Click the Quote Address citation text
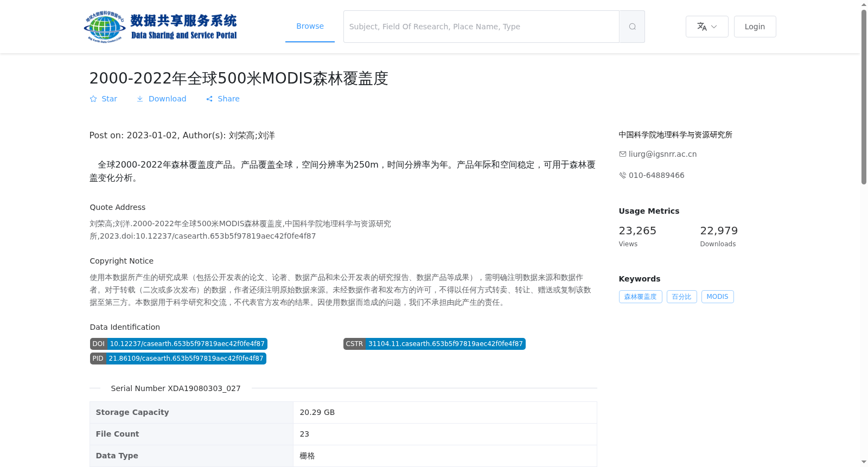Image resolution: width=868 pixels, height=467 pixels. click(240, 230)
